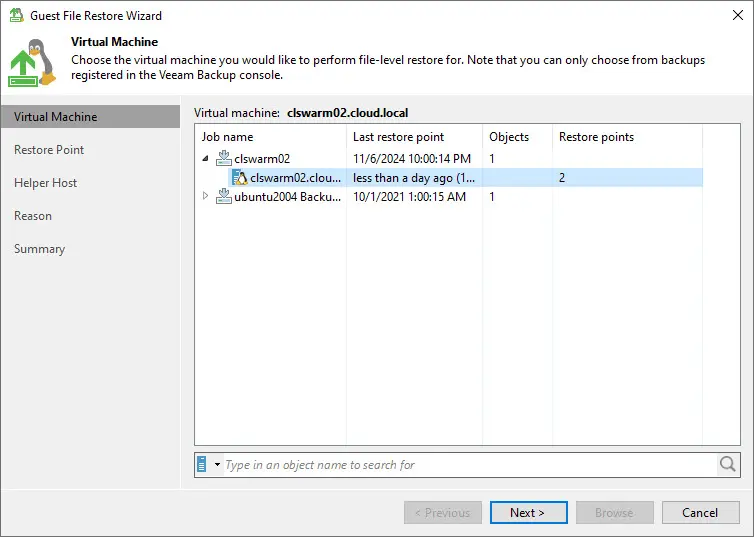The width and height of the screenshot is (754, 537).
Task: Go to the Helper Host wizard step
Action: point(46,183)
